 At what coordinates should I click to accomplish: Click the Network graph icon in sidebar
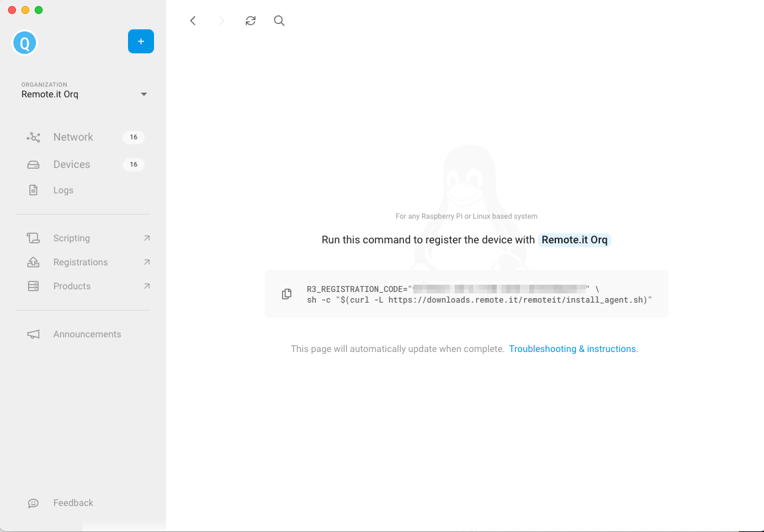click(33, 137)
